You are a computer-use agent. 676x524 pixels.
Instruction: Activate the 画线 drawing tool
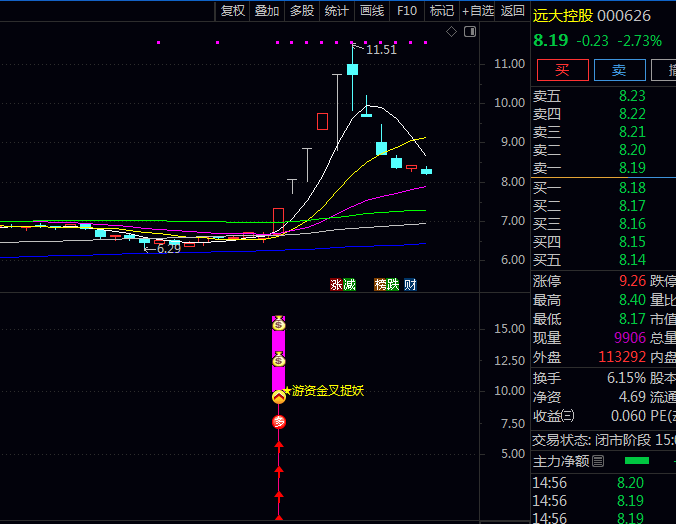coord(372,11)
